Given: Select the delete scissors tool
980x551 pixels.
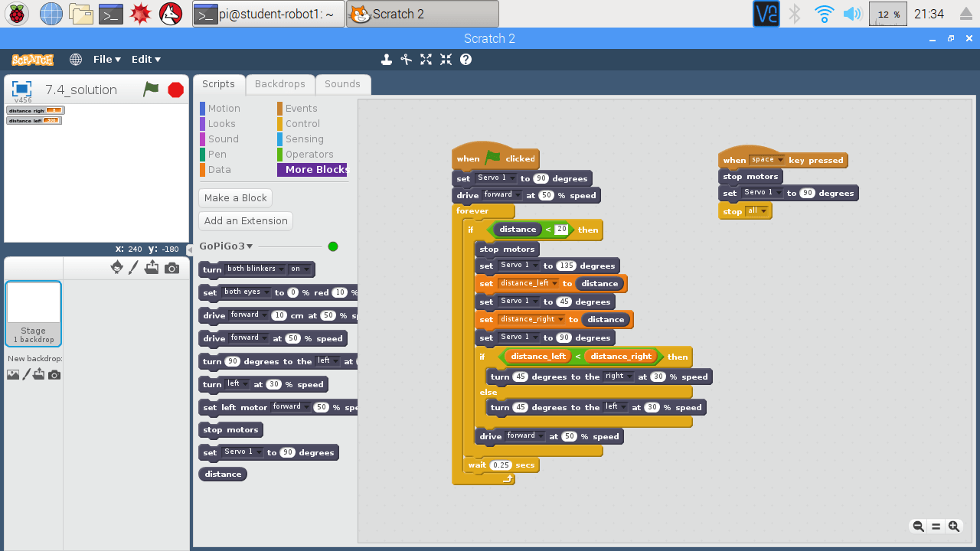Looking at the screenshot, I should coord(407,59).
